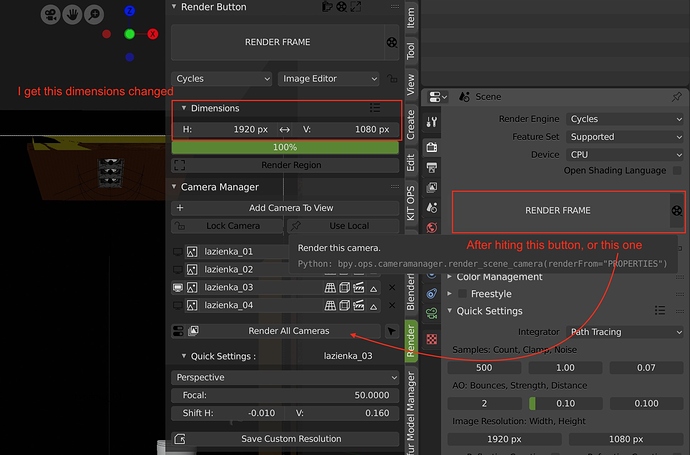Click Save Custom Resolution

(x=285, y=439)
